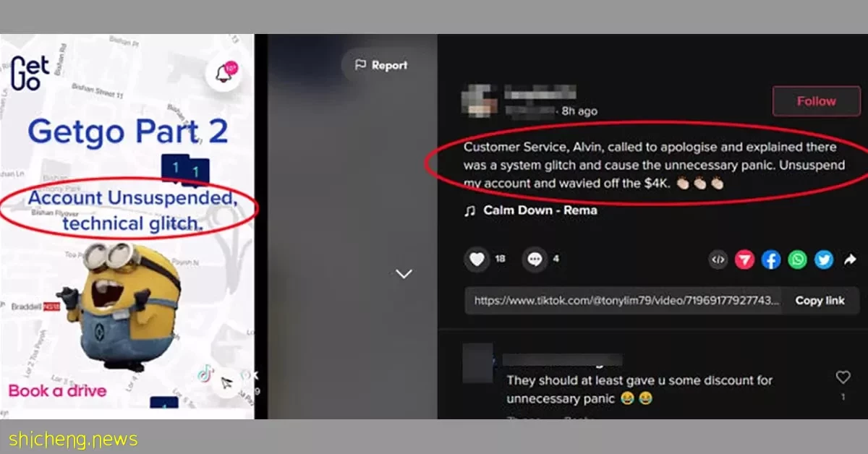868x454 pixels.
Task: Click the TikTok URL field
Action: (x=624, y=301)
